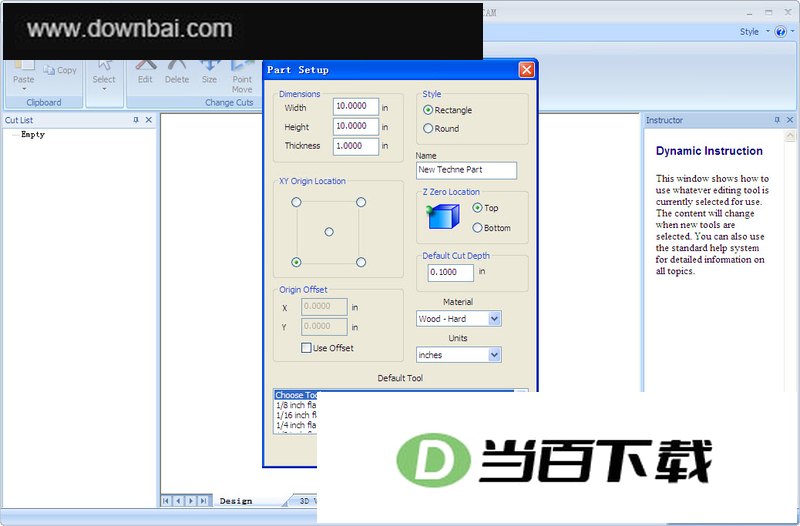
Task: Set Z zero location to Top
Action: tap(477, 208)
